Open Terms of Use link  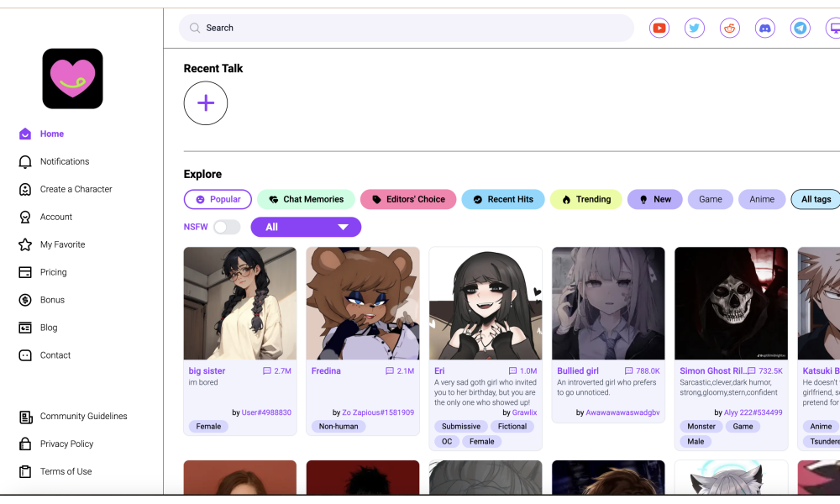pyautogui.click(x=66, y=471)
